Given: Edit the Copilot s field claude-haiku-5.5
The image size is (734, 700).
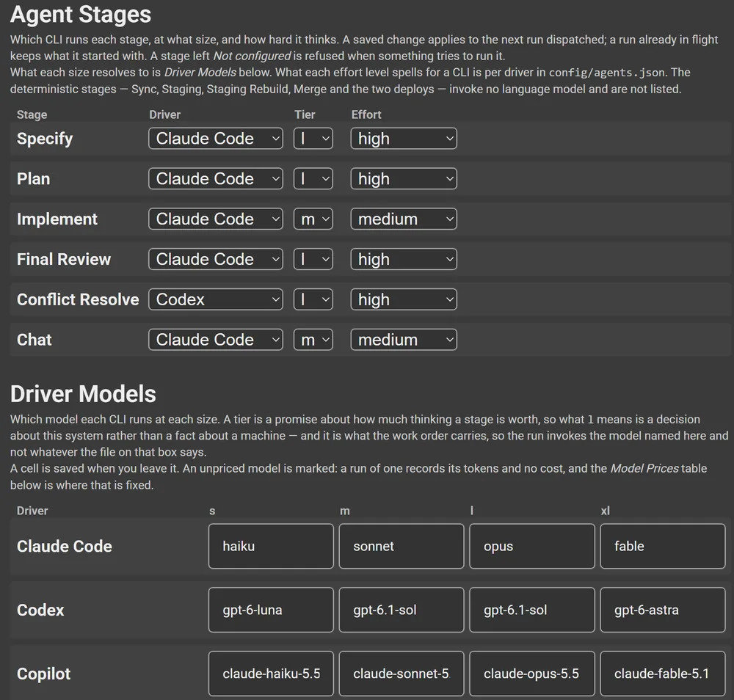Looking at the screenshot, I should pyautogui.click(x=271, y=674).
